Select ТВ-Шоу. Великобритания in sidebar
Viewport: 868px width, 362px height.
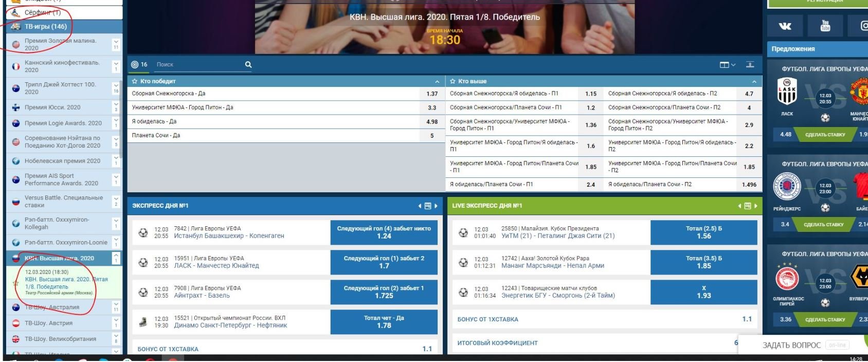(60, 339)
